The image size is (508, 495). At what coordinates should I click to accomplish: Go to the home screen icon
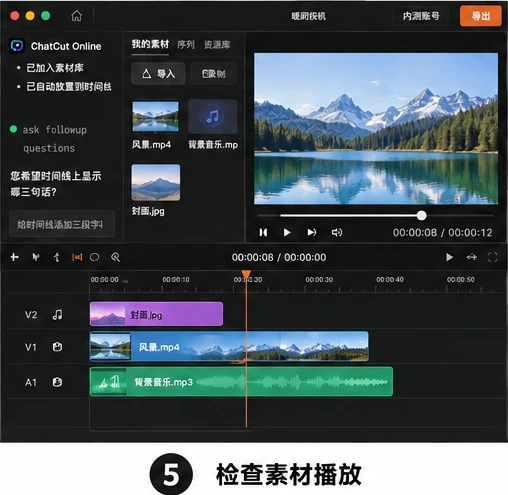(76, 16)
